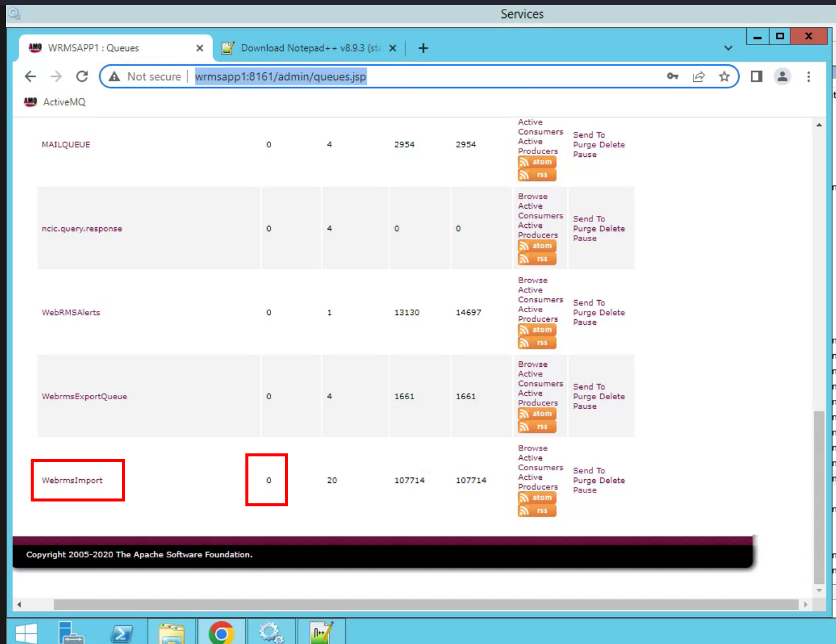The image size is (836, 644).
Task: Select the 20 consumers value for WebrmsImport
Action: (332, 480)
